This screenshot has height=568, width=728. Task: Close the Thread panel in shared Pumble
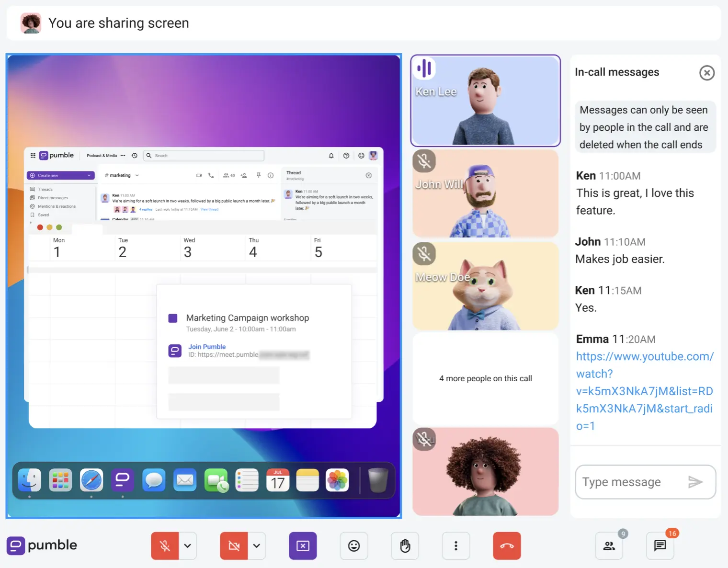pos(369,175)
